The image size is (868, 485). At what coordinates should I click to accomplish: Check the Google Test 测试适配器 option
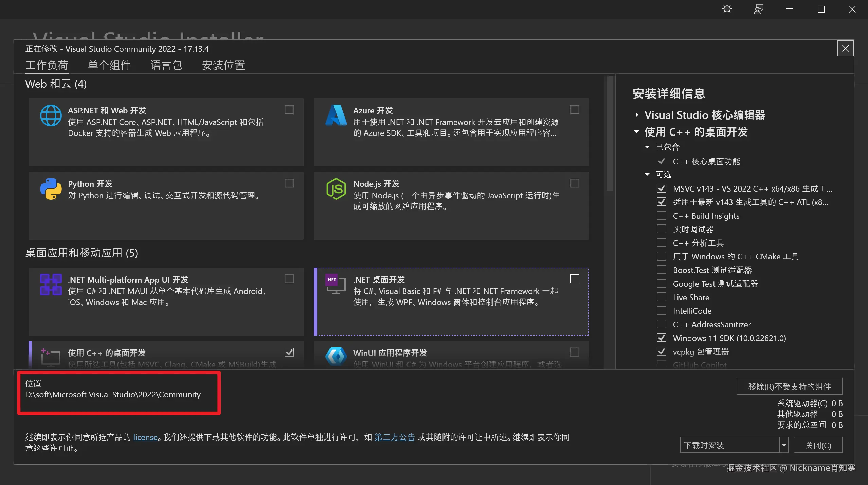[x=662, y=283]
